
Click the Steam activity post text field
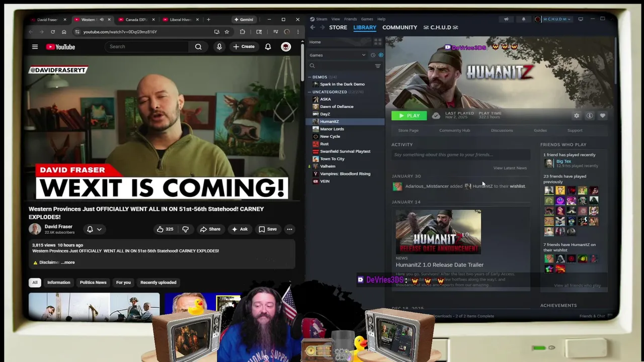pos(461,155)
